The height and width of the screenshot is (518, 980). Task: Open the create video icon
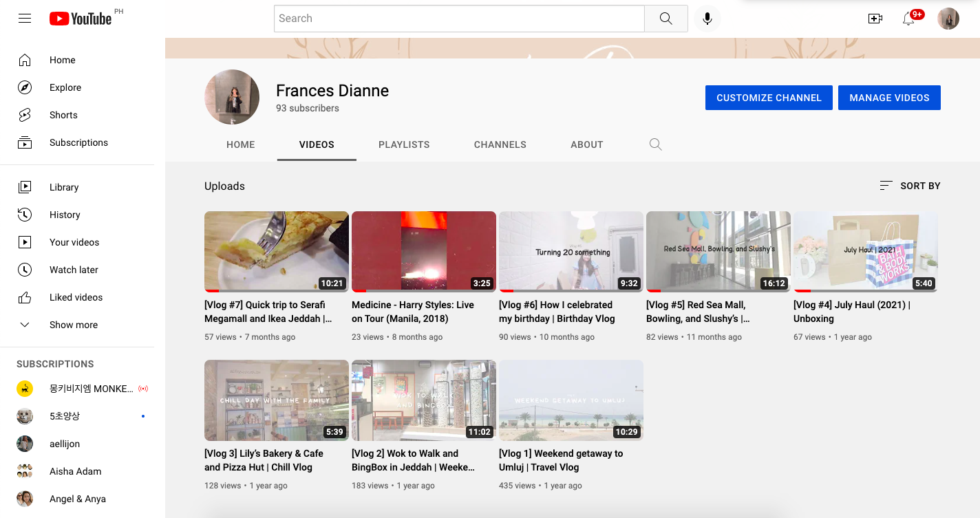tap(875, 19)
